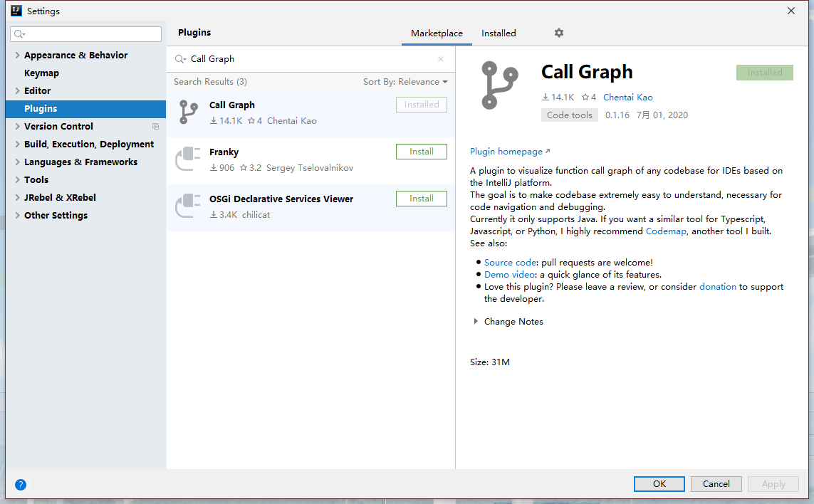Click the Call Graph plugin icon in results
Viewport: 814px width, 504px height.
point(188,112)
